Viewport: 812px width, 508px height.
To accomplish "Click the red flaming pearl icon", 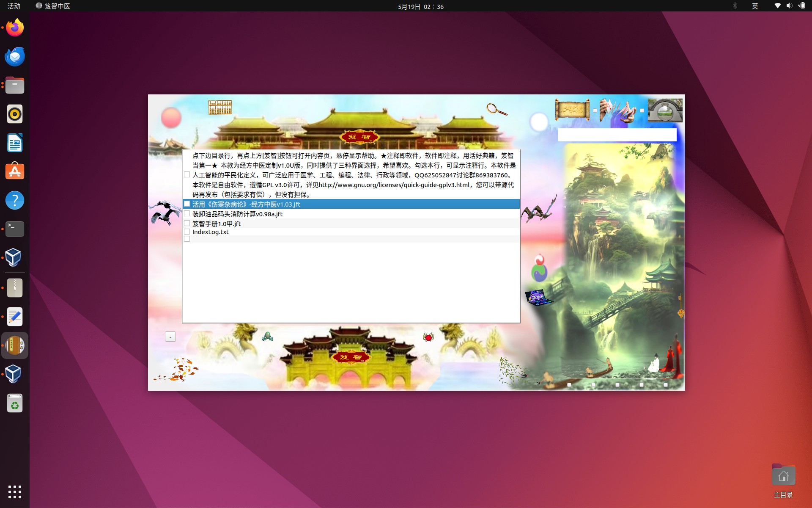I will (428, 337).
